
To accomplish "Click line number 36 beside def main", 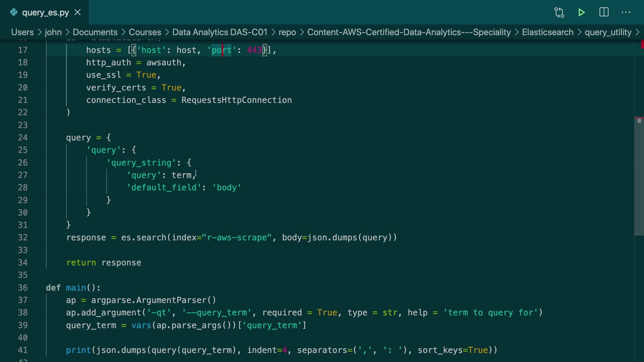I will (23, 288).
